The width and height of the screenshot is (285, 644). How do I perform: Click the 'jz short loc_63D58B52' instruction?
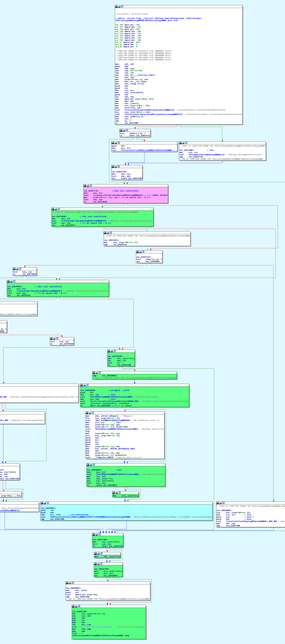102,485
